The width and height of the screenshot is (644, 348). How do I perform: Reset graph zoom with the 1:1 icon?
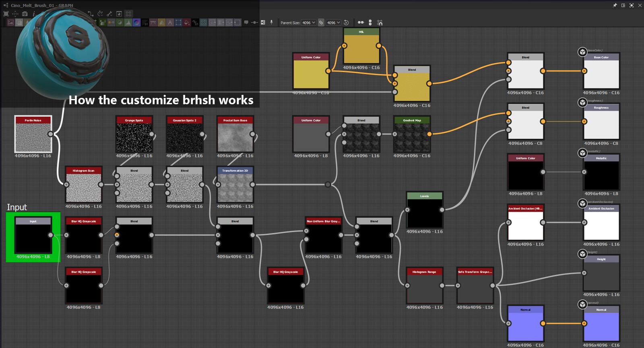click(15, 14)
